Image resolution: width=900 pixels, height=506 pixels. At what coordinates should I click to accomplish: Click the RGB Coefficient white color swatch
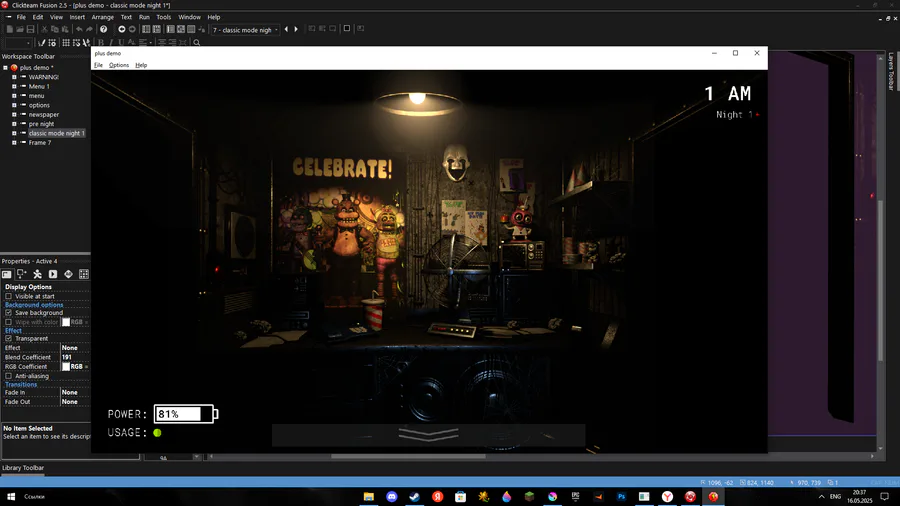coord(66,367)
